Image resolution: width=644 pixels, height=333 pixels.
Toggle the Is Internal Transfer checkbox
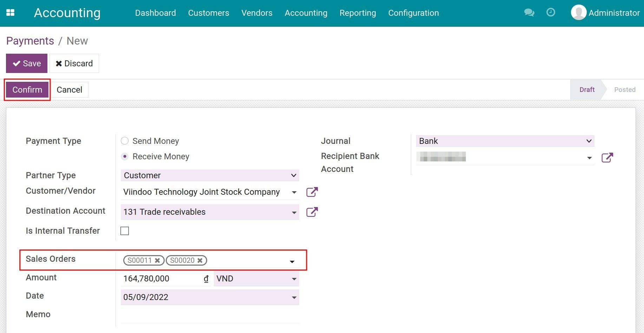pyautogui.click(x=125, y=231)
